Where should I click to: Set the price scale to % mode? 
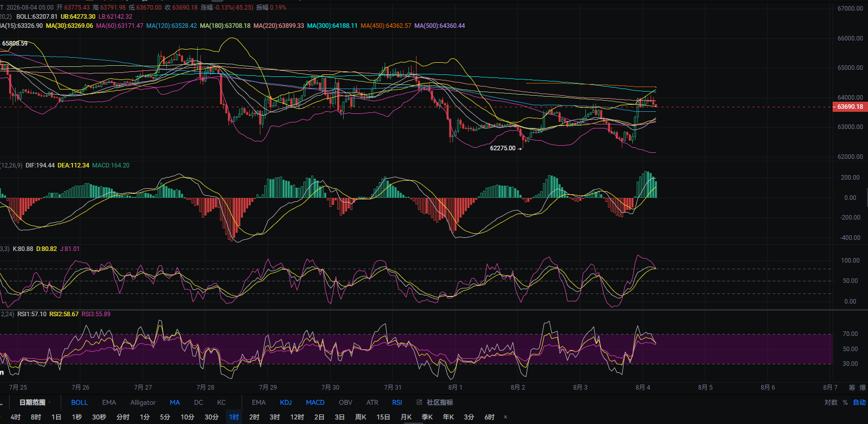(x=845, y=402)
